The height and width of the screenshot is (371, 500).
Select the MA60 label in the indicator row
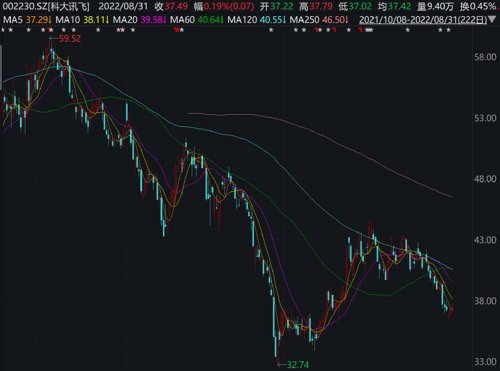click(182, 20)
